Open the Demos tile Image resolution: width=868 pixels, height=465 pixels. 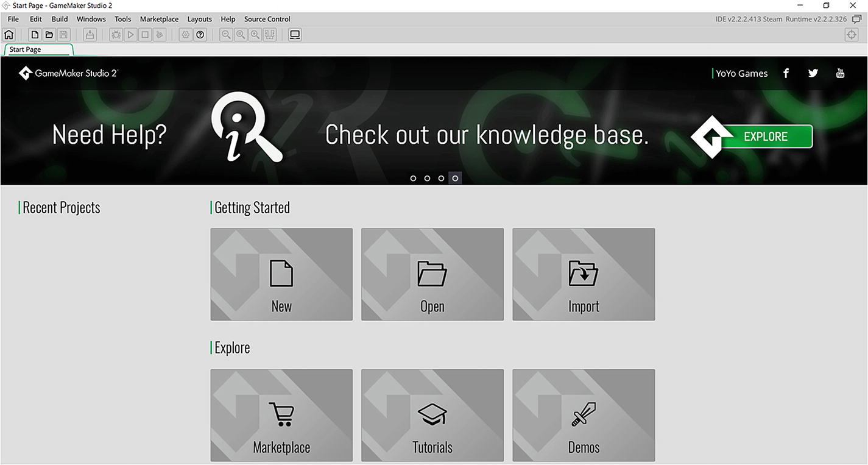[584, 415]
